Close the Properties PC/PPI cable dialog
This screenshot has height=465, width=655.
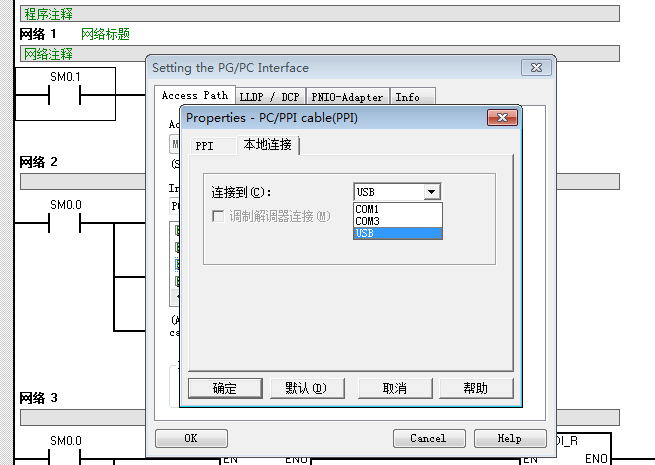pyautogui.click(x=502, y=118)
